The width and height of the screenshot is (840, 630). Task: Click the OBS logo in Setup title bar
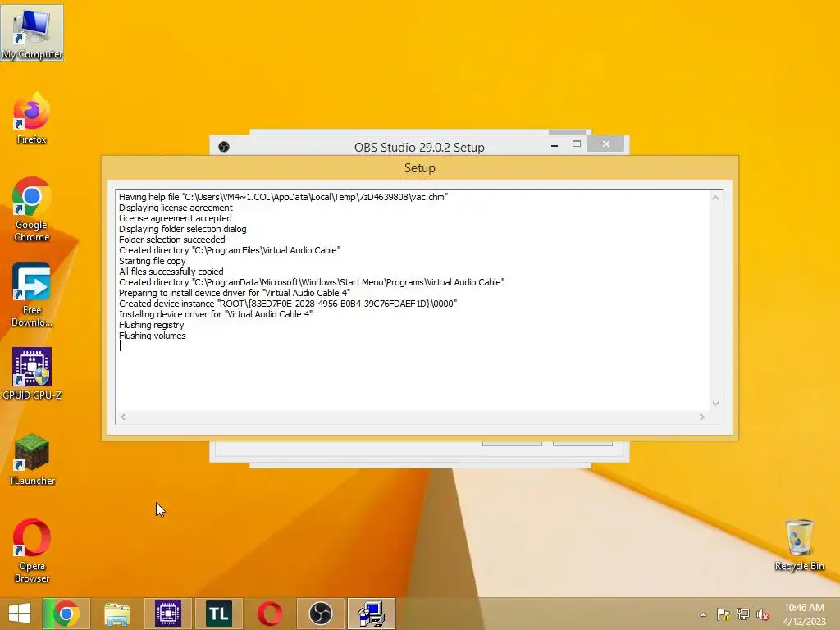pos(224,147)
